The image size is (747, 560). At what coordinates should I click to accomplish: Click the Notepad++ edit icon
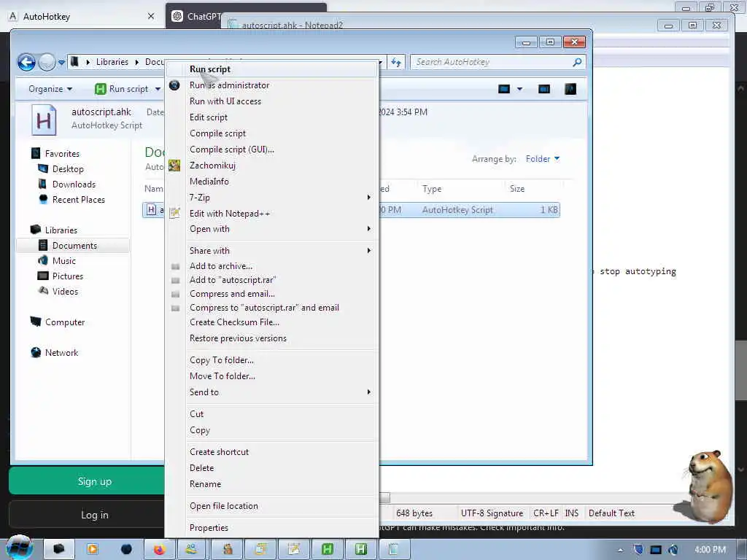click(174, 214)
